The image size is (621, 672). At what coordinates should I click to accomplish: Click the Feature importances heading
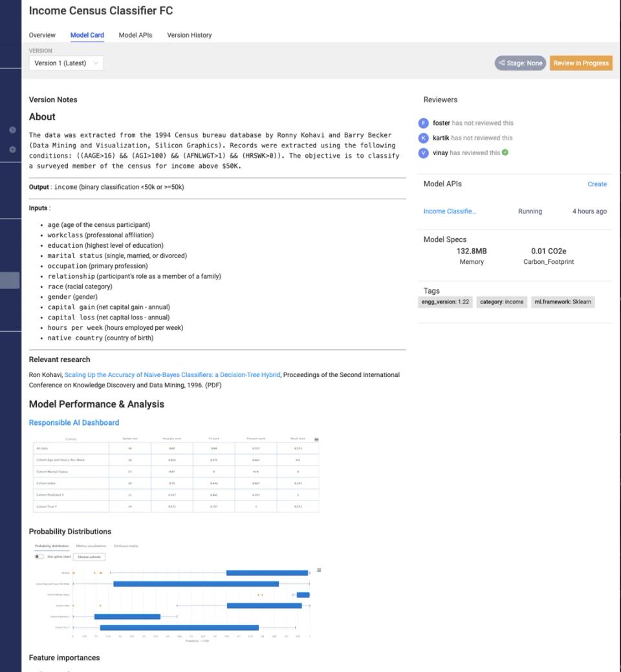click(x=64, y=658)
